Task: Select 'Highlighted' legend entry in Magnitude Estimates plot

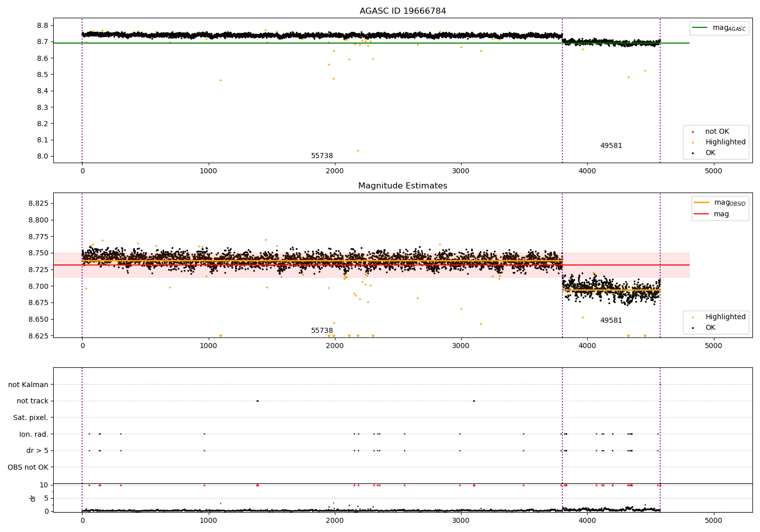Action: tap(725, 317)
